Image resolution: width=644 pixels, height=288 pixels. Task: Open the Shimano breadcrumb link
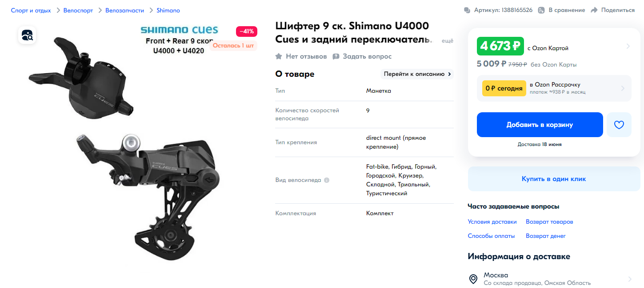pos(168,10)
